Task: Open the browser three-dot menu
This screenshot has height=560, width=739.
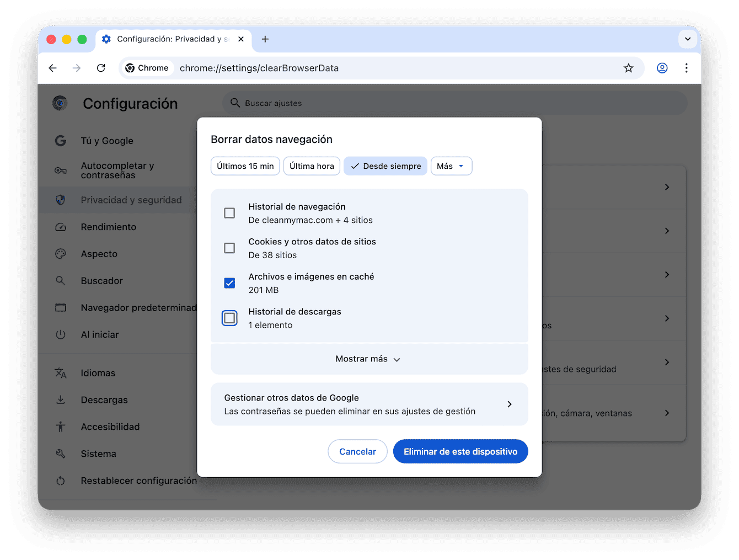Action: point(687,68)
